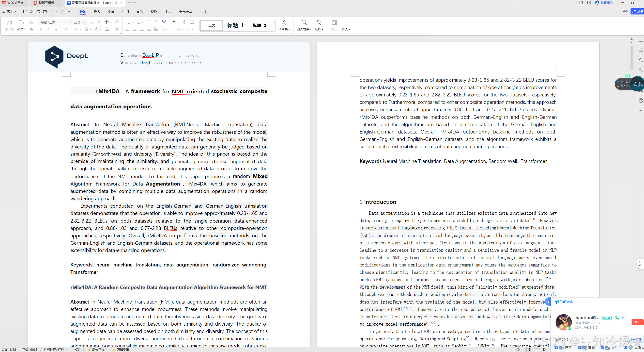The height and width of the screenshot is (352, 644).
Task: Open the font name 等线 (正文) dropdown
Action: (x=69, y=22)
